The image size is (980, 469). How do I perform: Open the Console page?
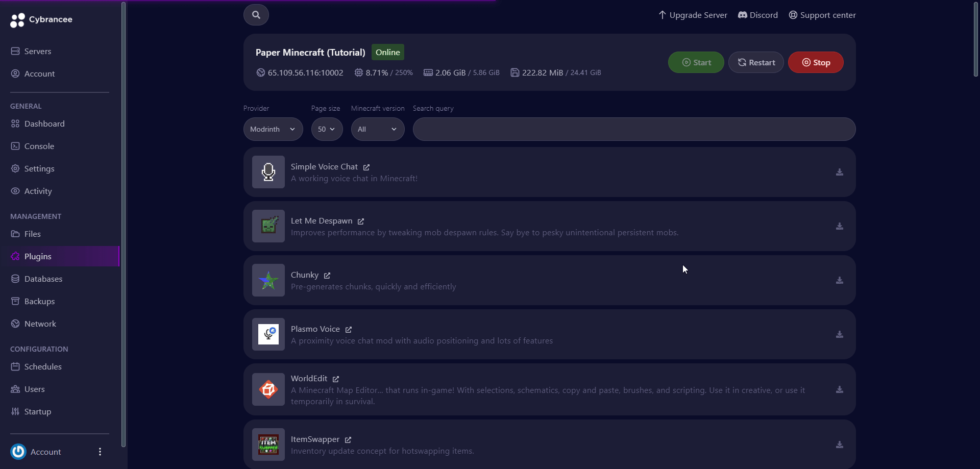click(x=60, y=146)
